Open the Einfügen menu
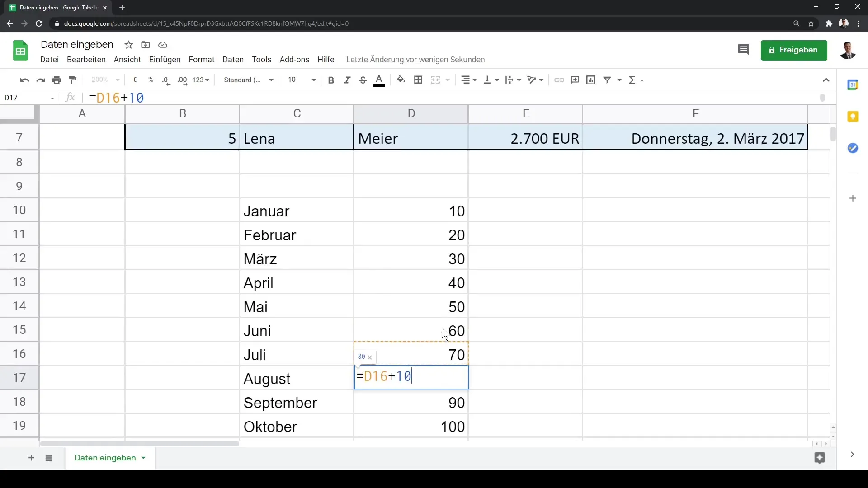The image size is (868, 488). [165, 60]
